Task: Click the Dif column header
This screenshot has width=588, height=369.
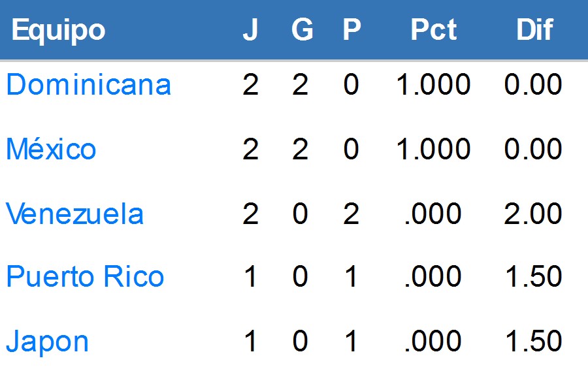Action: pos(534,29)
